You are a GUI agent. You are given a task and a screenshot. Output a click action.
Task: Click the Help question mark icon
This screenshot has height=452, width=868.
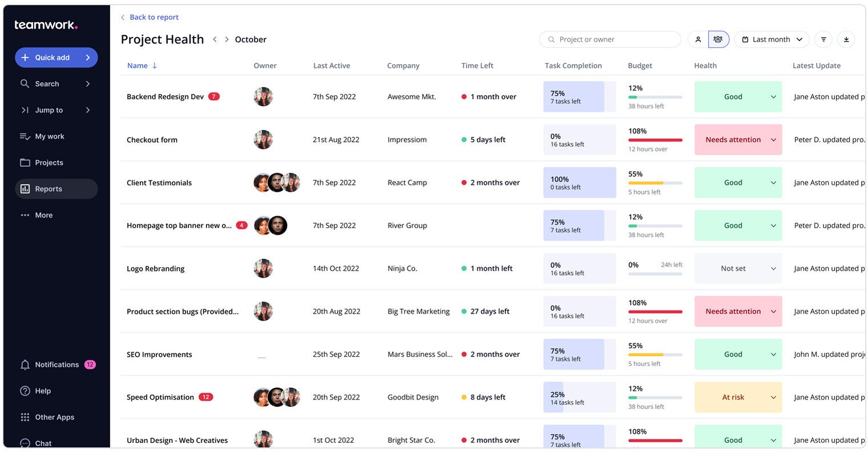click(x=25, y=391)
